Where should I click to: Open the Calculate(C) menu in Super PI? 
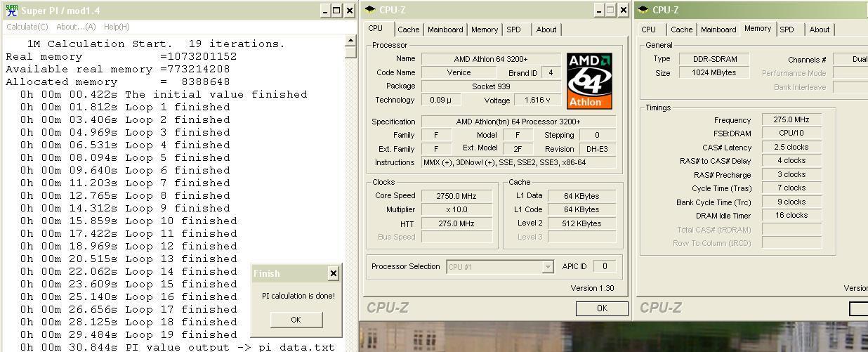27,27
